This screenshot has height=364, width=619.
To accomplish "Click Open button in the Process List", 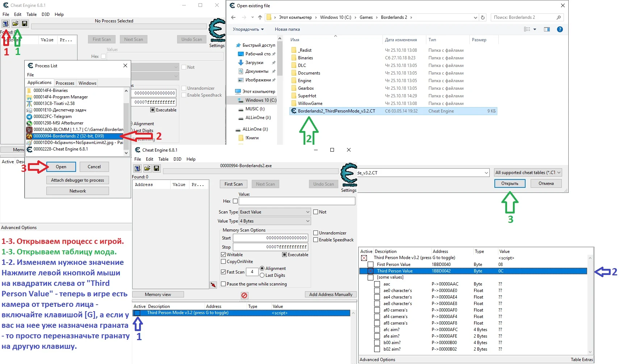I will (x=61, y=167).
